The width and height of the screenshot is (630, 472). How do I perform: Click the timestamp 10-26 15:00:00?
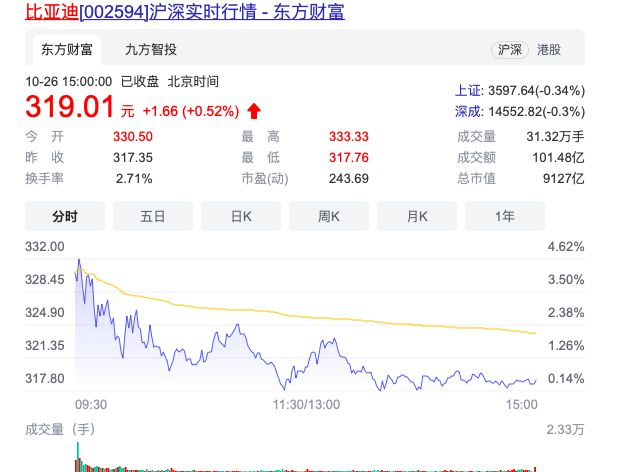[69, 82]
